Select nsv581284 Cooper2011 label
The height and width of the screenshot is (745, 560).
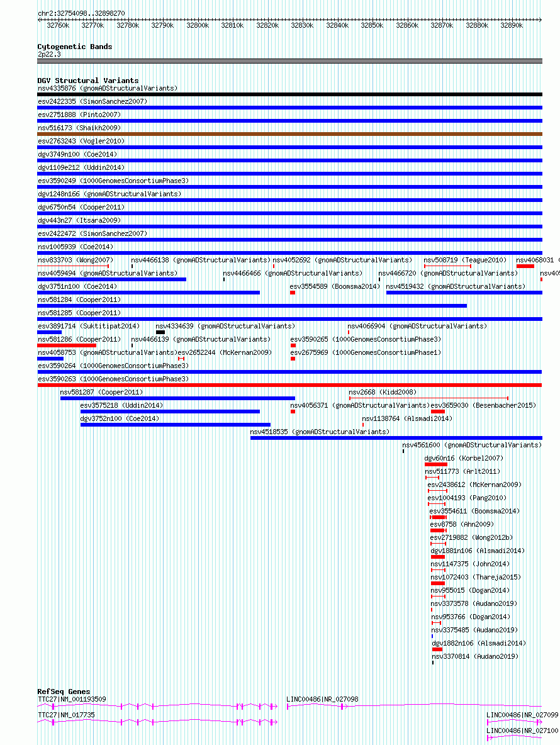(x=79, y=300)
